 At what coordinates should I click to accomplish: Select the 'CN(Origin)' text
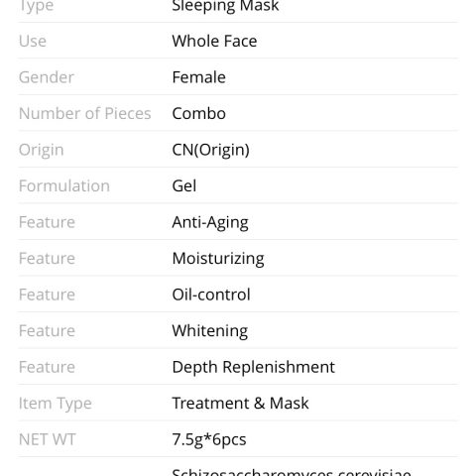click(x=211, y=150)
